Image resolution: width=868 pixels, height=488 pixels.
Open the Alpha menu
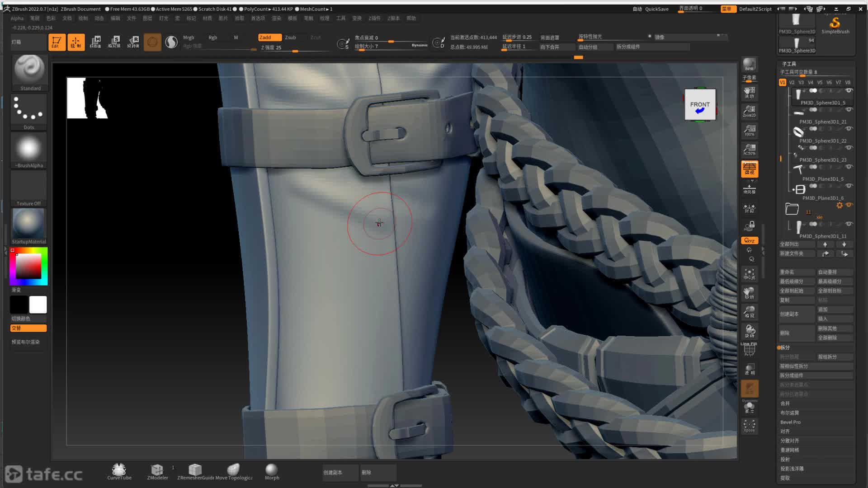point(17,19)
